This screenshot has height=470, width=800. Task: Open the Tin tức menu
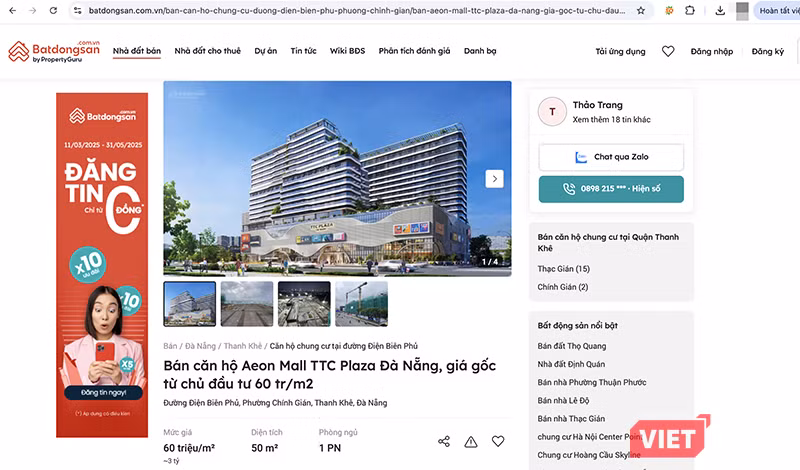point(304,51)
